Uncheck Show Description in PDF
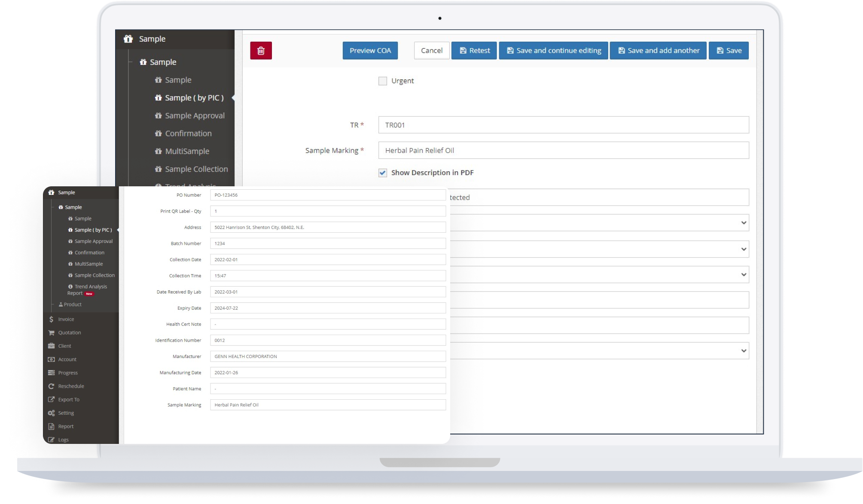This screenshot has width=863, height=504. click(x=382, y=173)
